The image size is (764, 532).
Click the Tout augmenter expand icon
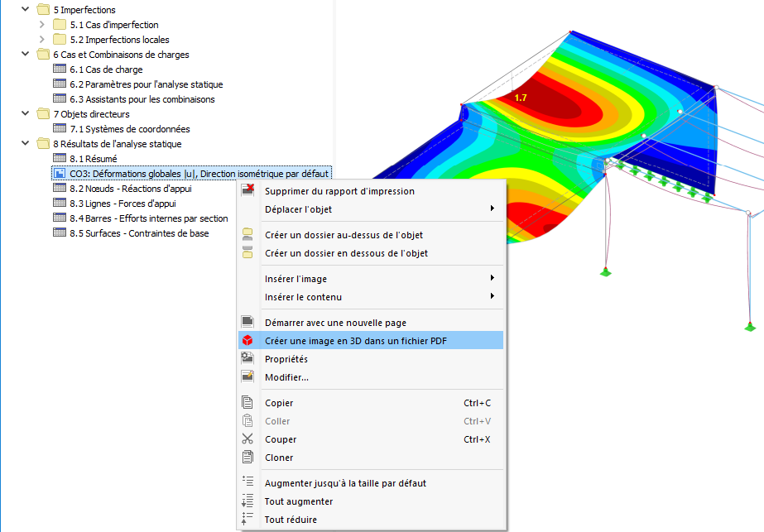[x=247, y=501]
